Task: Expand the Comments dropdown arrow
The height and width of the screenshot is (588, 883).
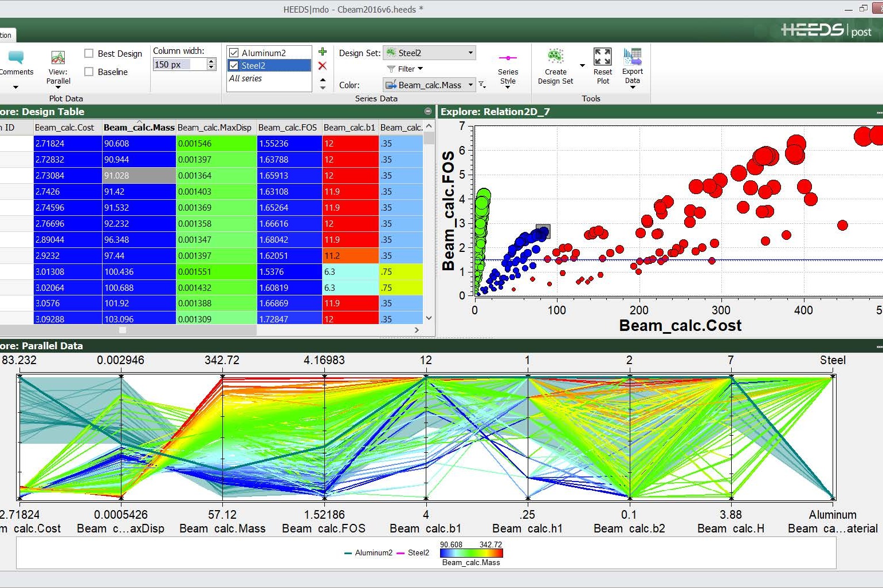Action: [x=16, y=87]
